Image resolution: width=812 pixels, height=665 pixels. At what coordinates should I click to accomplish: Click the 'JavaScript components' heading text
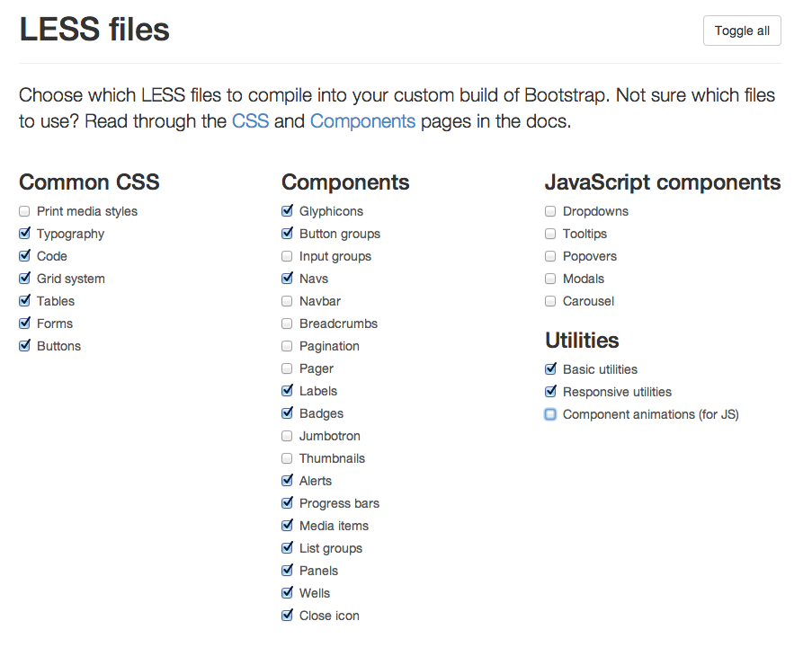pos(663,182)
